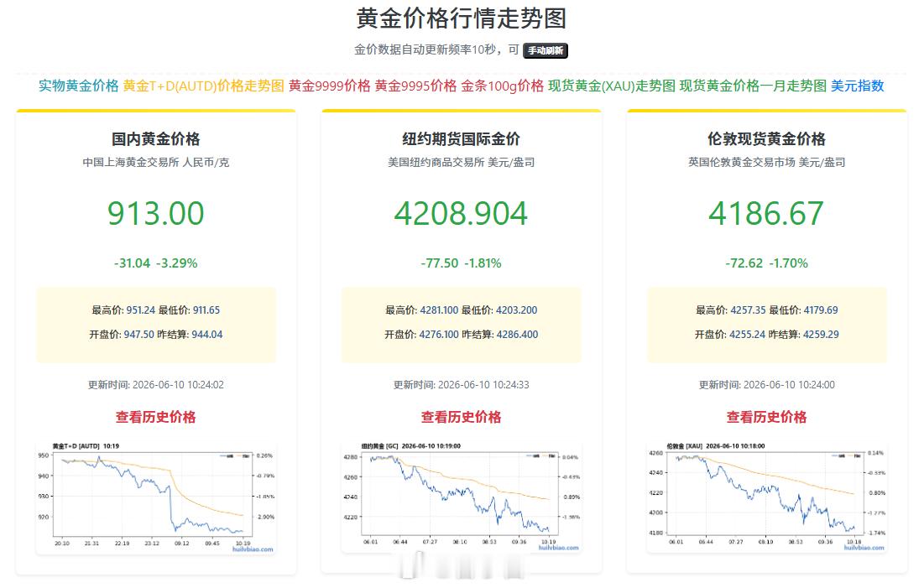Click the London spot price 4186.67
Viewport: 924px width, 588px height.
766,213
